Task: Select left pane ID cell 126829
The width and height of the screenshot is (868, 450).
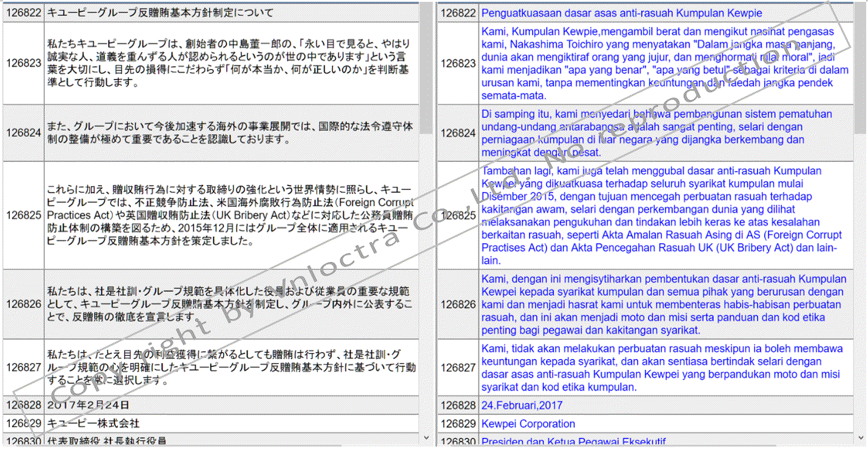Action: [x=24, y=423]
